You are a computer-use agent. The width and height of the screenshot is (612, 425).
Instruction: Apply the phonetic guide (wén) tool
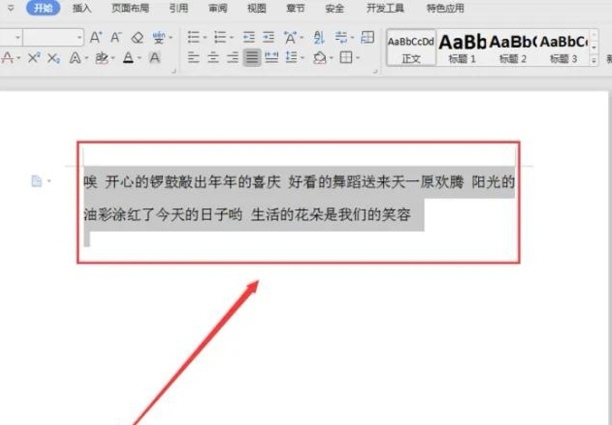159,37
